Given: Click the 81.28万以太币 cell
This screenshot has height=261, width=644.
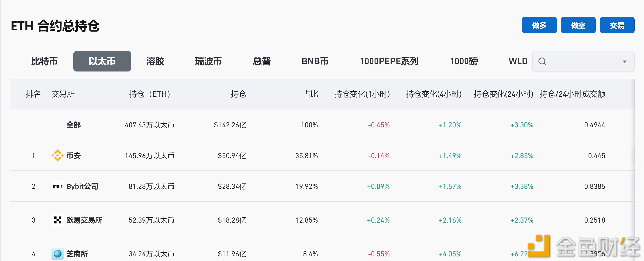Looking at the screenshot, I should coord(152,186).
